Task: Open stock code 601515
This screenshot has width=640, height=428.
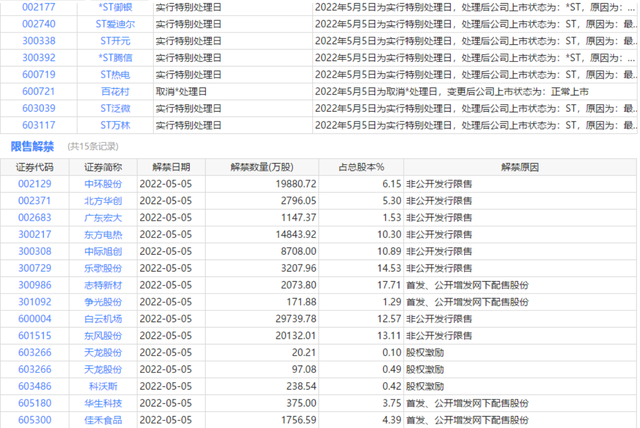Action: tap(35, 336)
